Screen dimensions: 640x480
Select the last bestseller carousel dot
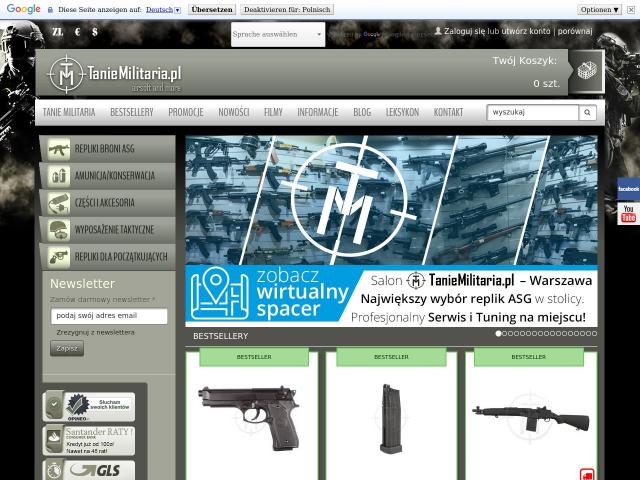pyautogui.click(x=594, y=333)
